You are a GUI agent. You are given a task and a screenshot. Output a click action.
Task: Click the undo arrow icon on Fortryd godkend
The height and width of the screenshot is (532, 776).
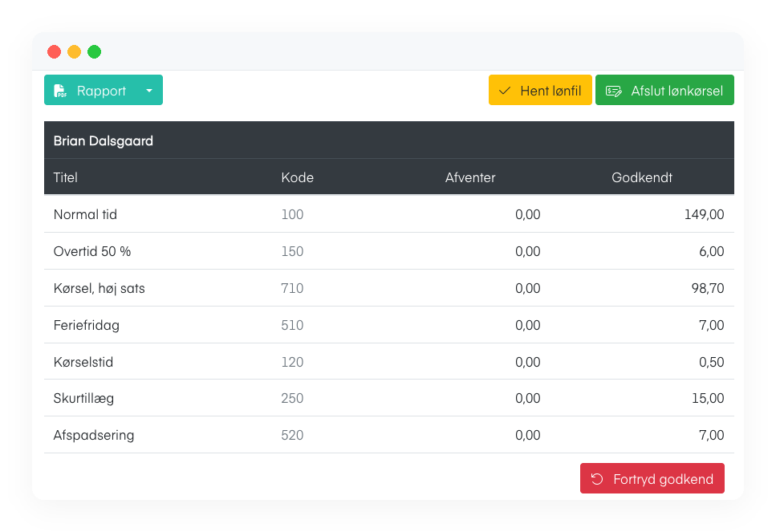pyautogui.click(x=597, y=478)
